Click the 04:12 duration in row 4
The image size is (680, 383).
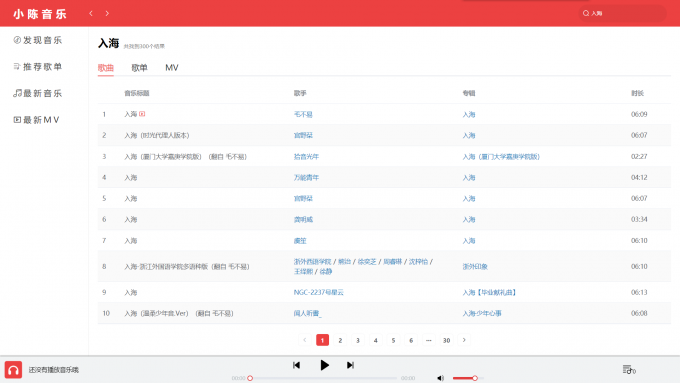coord(639,177)
